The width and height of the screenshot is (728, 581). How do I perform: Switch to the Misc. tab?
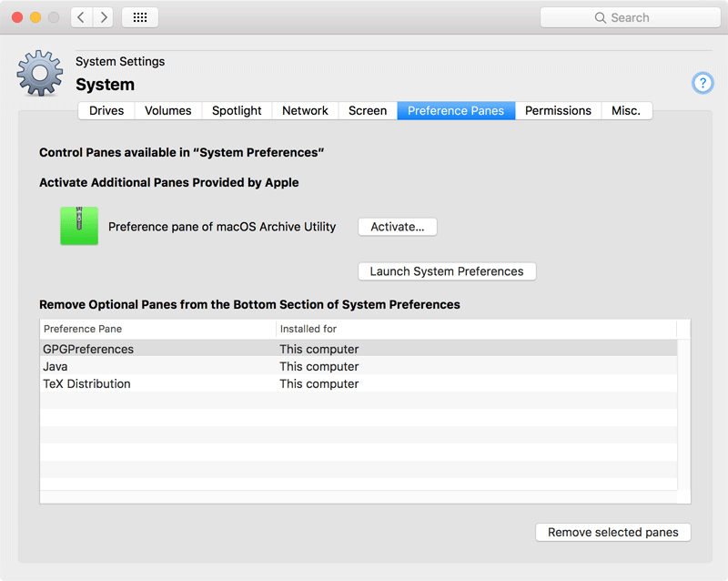coord(626,110)
